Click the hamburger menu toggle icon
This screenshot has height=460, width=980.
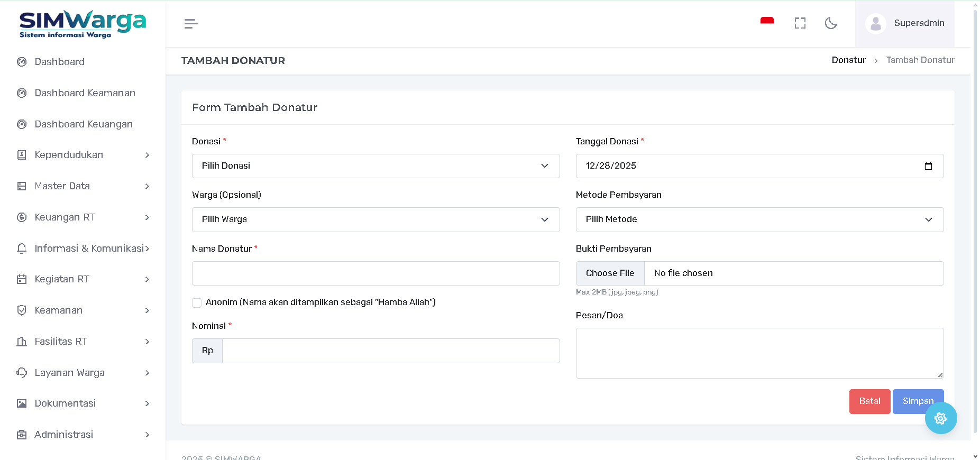(191, 24)
